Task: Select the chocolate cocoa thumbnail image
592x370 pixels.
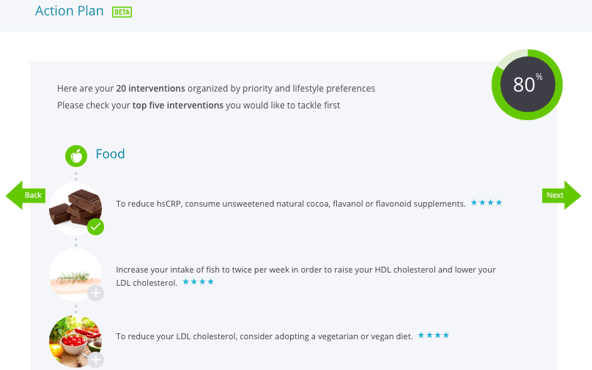Action: point(76,208)
